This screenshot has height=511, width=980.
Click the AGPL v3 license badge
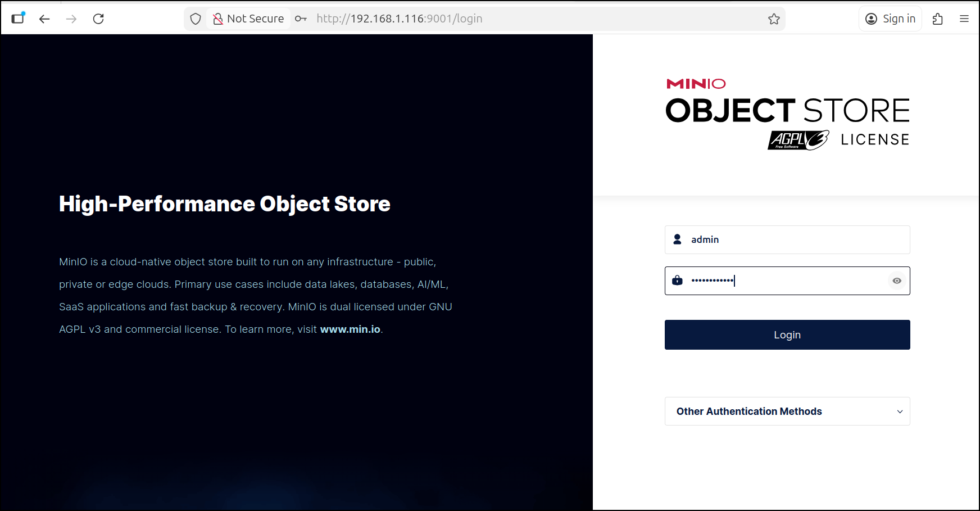798,140
